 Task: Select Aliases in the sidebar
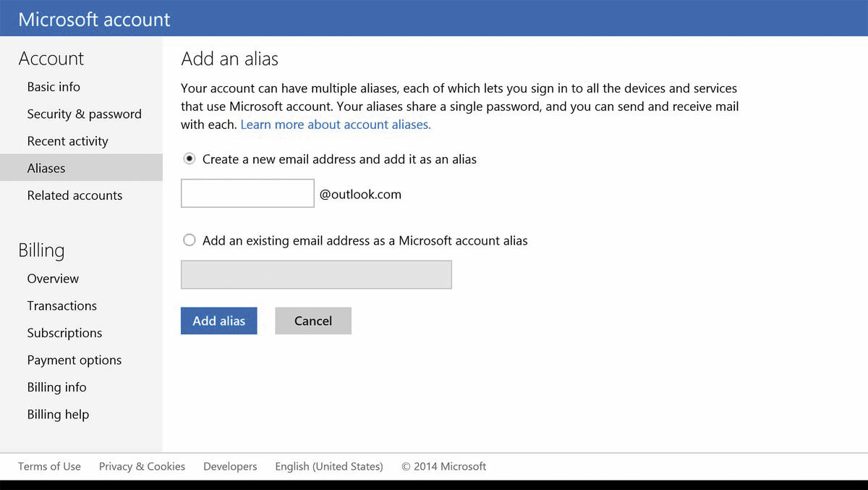click(81, 168)
